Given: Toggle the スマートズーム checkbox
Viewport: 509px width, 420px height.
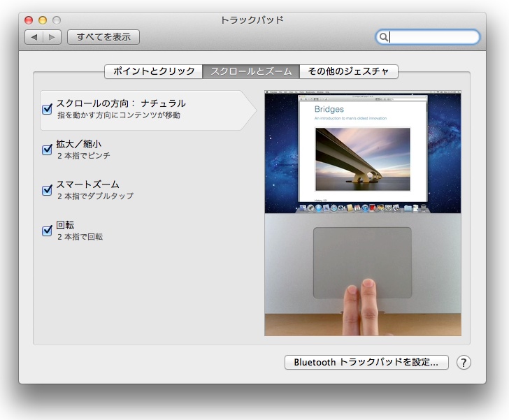Looking at the screenshot, I should [x=48, y=190].
